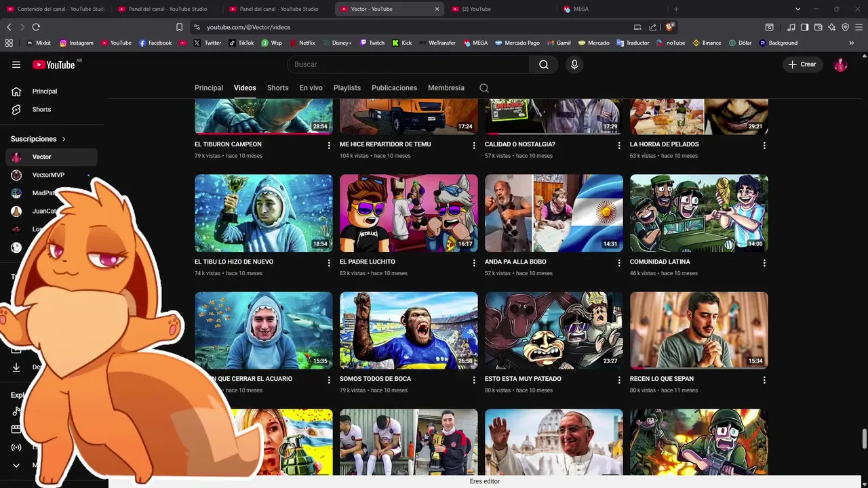The image size is (868, 488).
Task: Open options for ANDA PA ALLA BOBO
Action: [x=619, y=263]
